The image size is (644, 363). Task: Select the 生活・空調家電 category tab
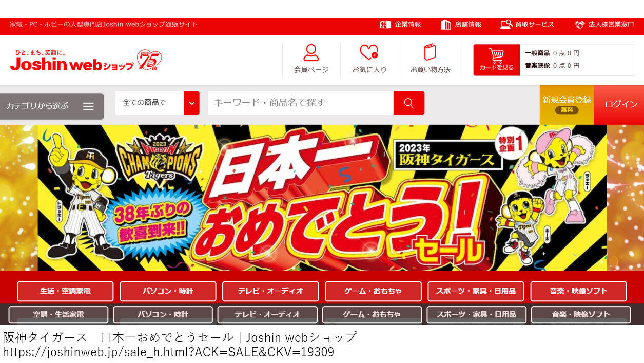pos(65,291)
